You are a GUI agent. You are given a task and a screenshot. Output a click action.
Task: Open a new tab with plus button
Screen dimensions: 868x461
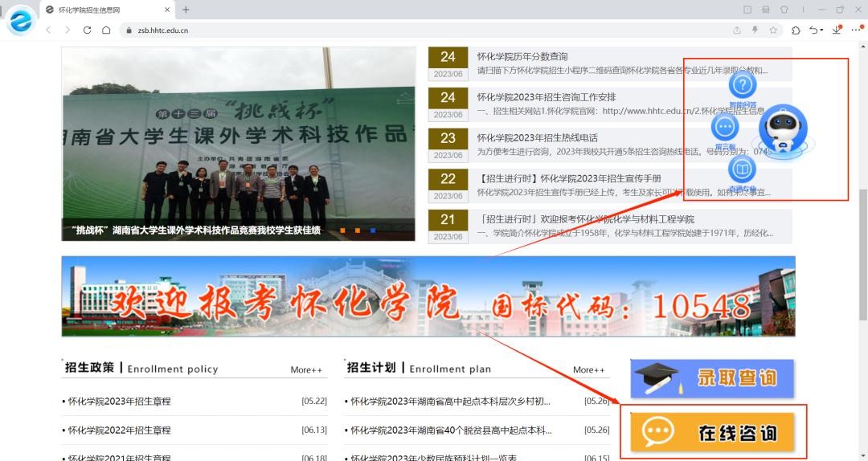pos(186,10)
